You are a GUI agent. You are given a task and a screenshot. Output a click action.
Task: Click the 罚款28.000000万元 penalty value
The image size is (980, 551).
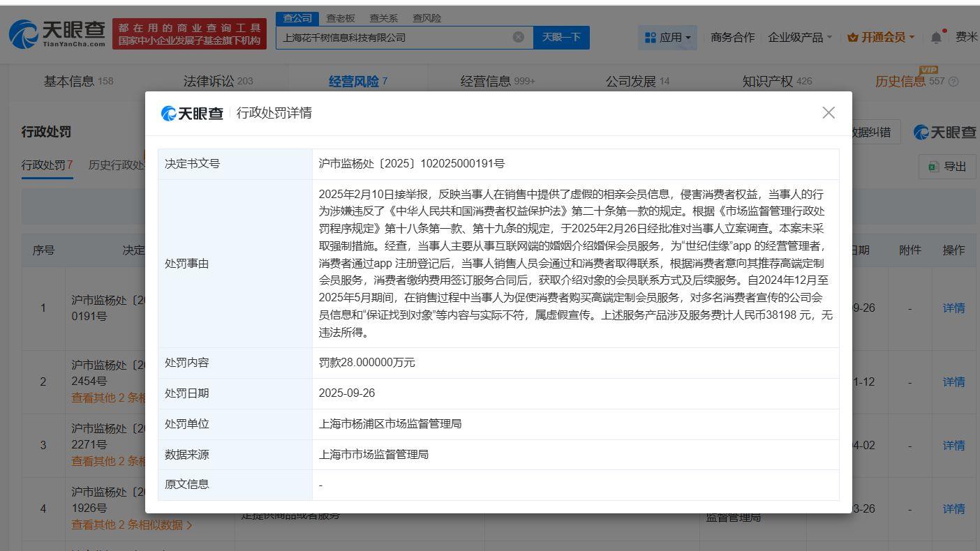coord(367,363)
